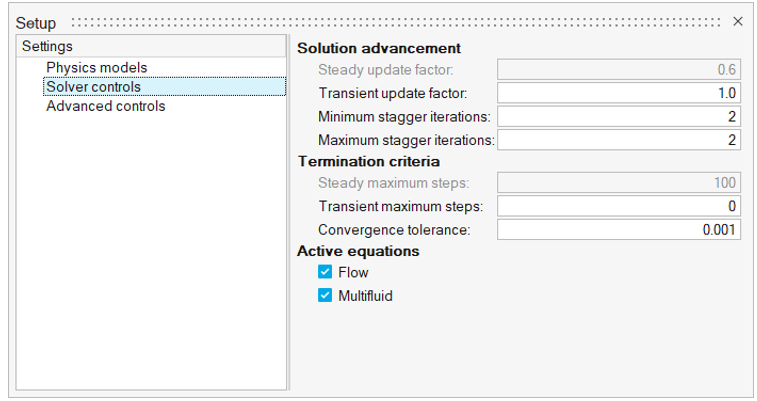Click the Settings tree header

[x=47, y=46]
